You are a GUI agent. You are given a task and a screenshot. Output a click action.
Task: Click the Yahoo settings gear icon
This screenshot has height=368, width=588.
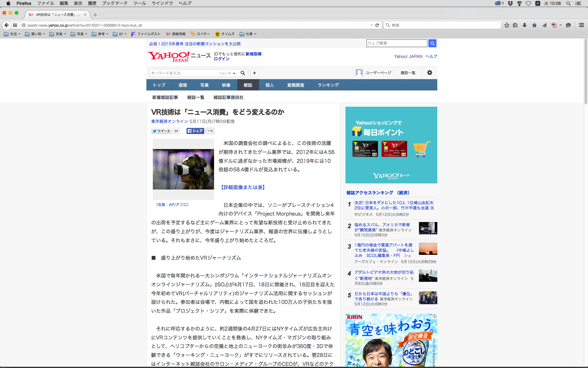pyautogui.click(x=430, y=73)
